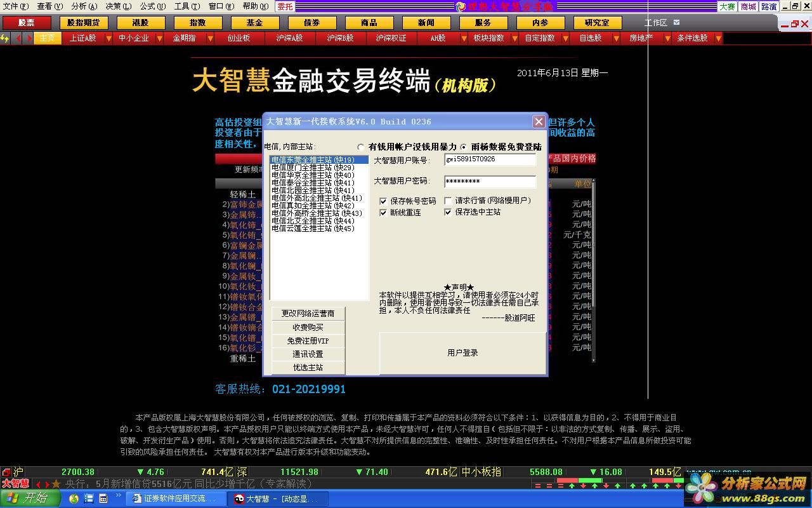Image resolution: width=812 pixels, height=508 pixels.
Task: Select the 主页 sub-tab
Action: pos(48,38)
